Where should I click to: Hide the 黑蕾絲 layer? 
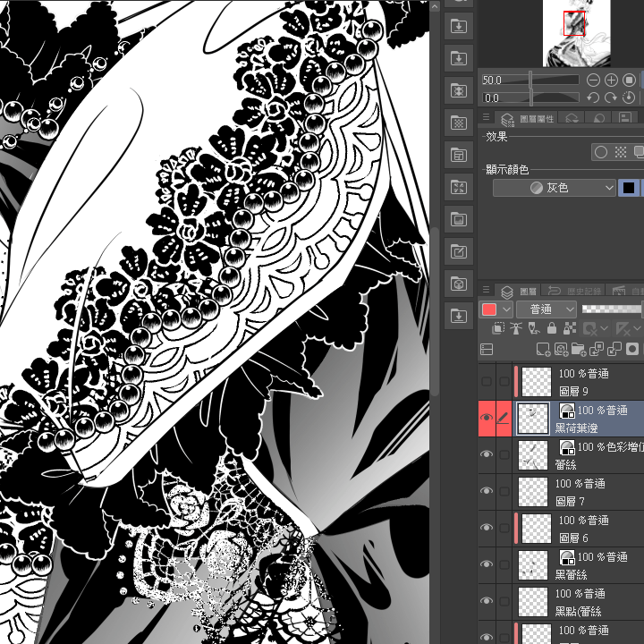pyautogui.click(x=487, y=563)
